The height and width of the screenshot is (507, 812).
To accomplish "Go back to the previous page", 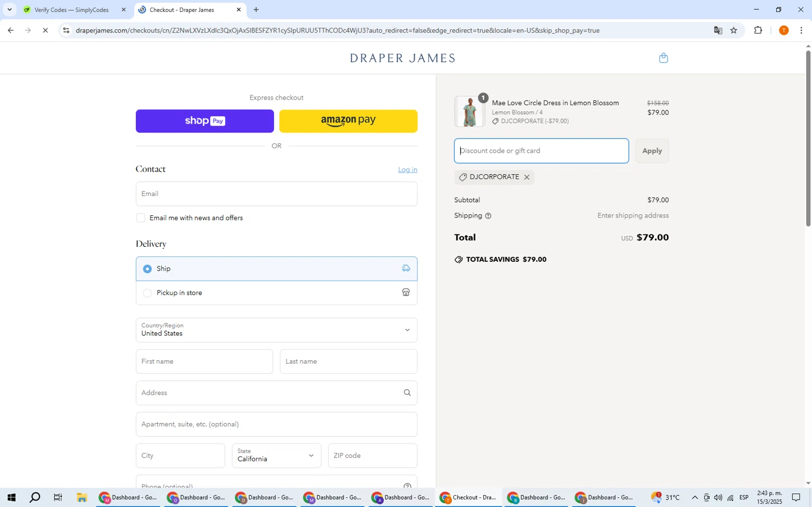I will (x=10, y=30).
